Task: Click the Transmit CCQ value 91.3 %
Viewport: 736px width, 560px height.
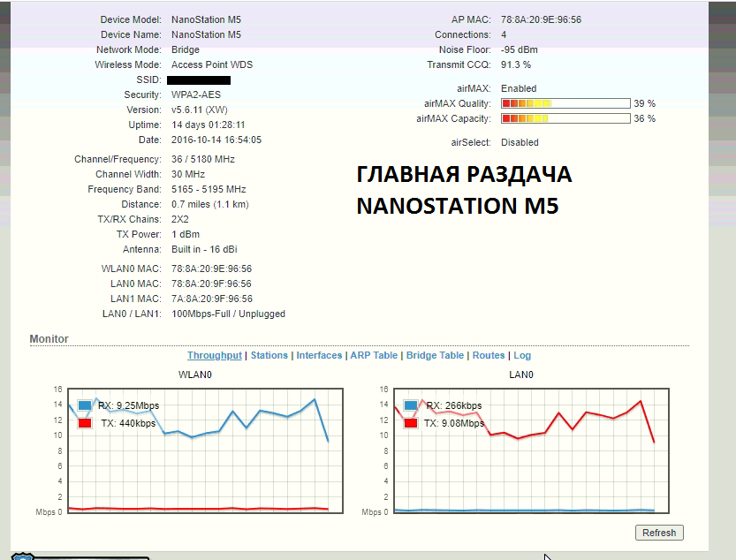Action: [x=516, y=64]
